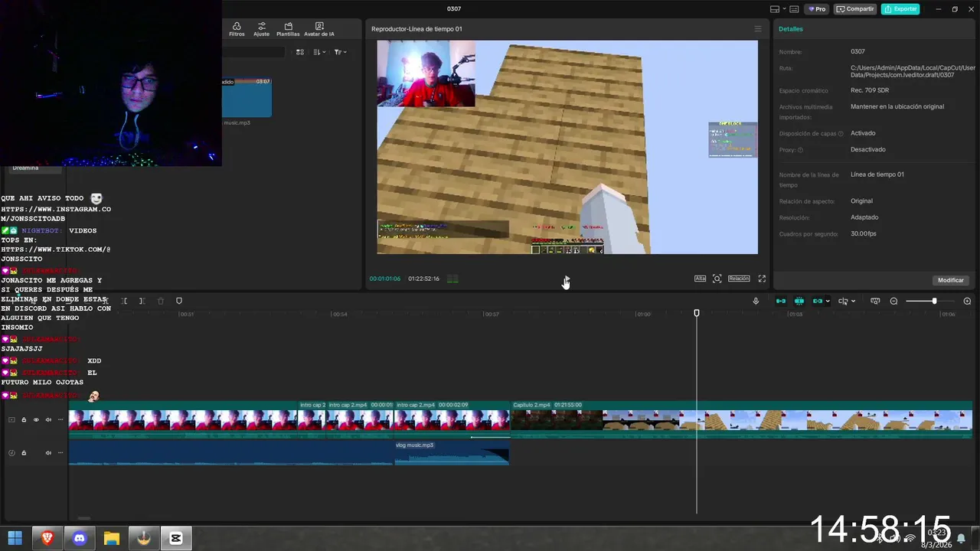The width and height of the screenshot is (980, 551).
Task: Click the trim right of playhead icon
Action: [142, 301]
